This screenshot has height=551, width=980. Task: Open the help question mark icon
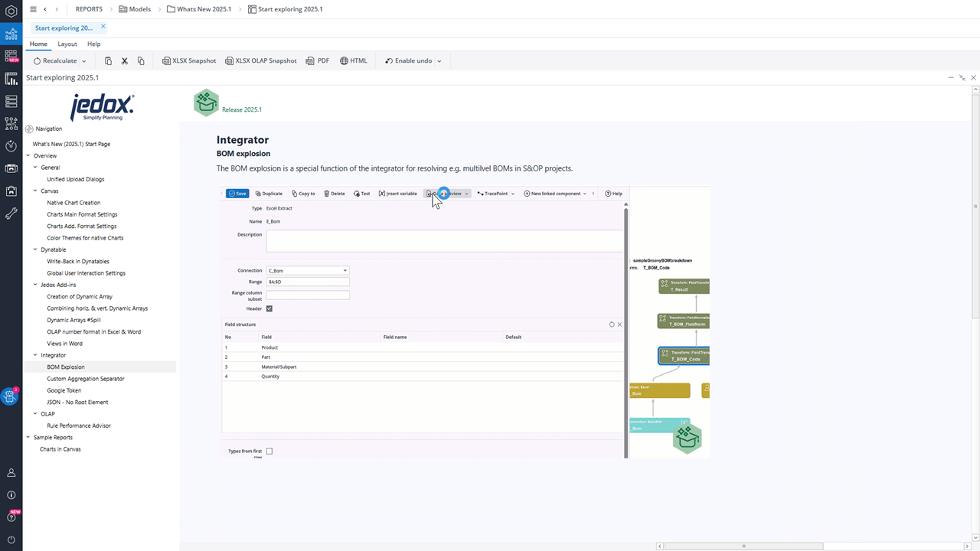click(11, 517)
